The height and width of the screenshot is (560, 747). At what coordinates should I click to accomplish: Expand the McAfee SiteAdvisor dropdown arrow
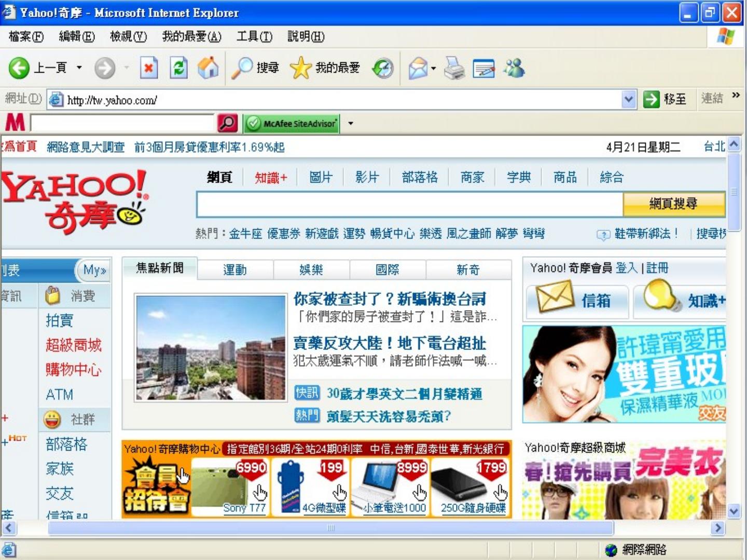pos(351,123)
